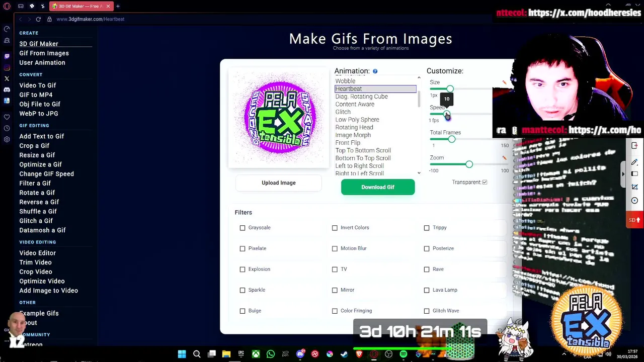
Task: Expand the right toolbar side arrow
Action: tap(623, 174)
